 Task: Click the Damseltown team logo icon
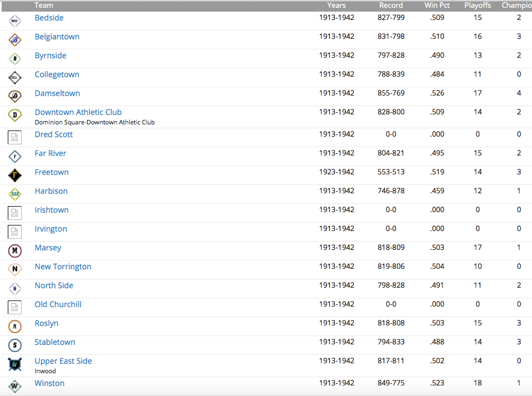(x=14, y=96)
